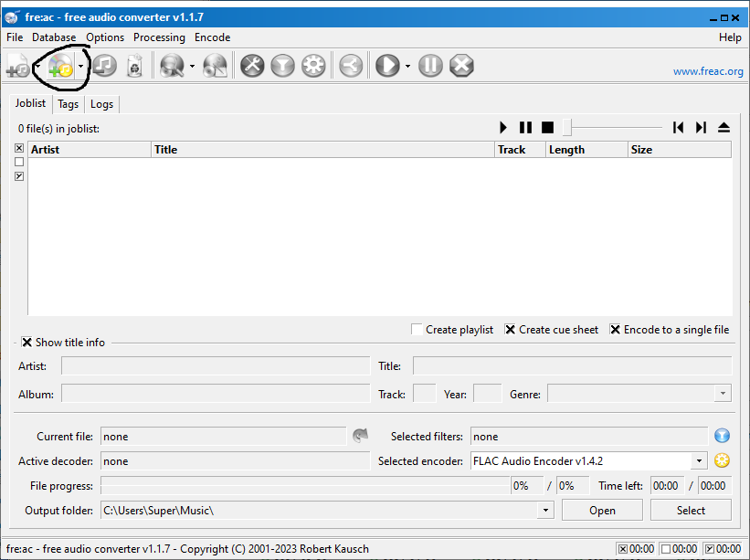Click the Add audio files toolbar icon
750x560 pixels.
[18, 66]
